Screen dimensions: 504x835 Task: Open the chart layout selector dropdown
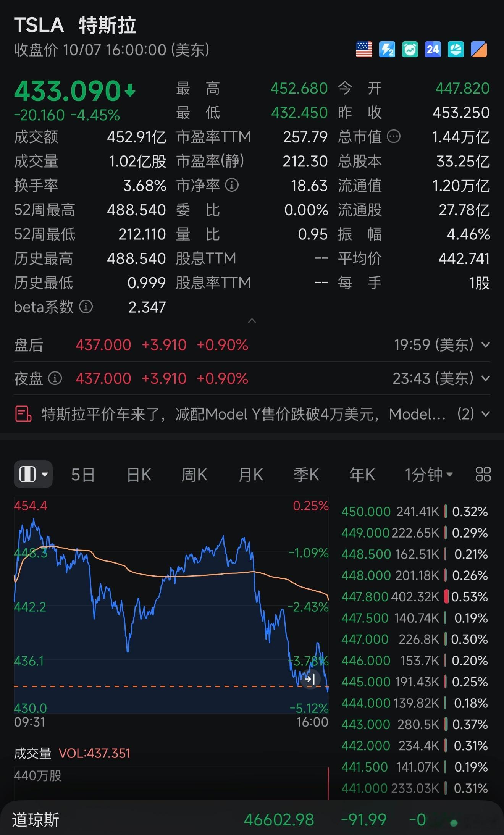click(33, 475)
